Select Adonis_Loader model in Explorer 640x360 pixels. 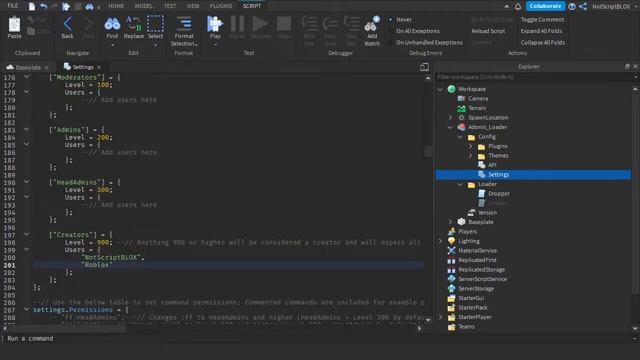487,127
